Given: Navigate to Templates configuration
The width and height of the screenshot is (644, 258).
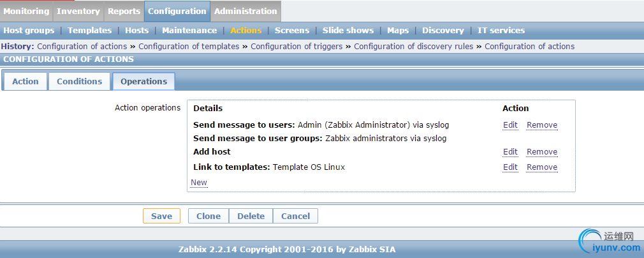Looking at the screenshot, I should [x=89, y=30].
